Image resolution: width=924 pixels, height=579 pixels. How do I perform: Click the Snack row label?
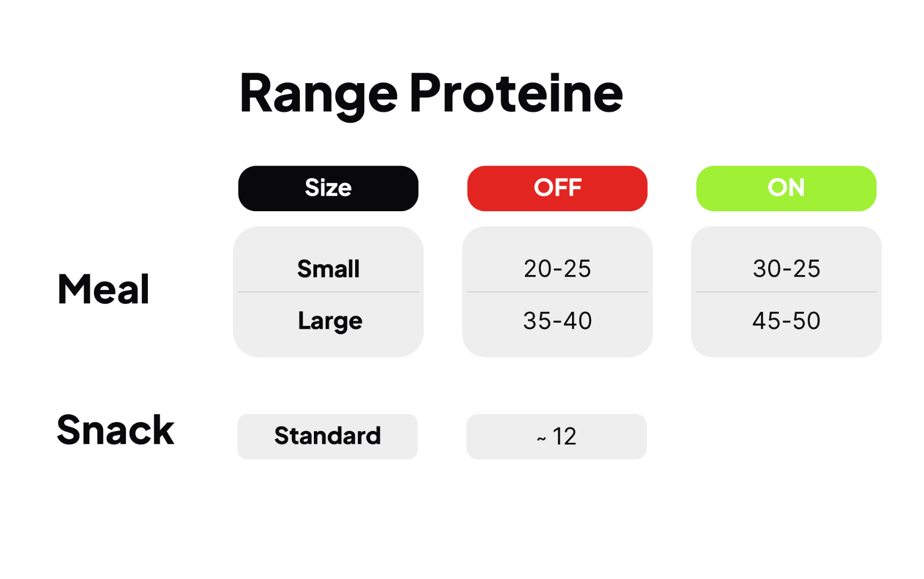[x=116, y=430]
